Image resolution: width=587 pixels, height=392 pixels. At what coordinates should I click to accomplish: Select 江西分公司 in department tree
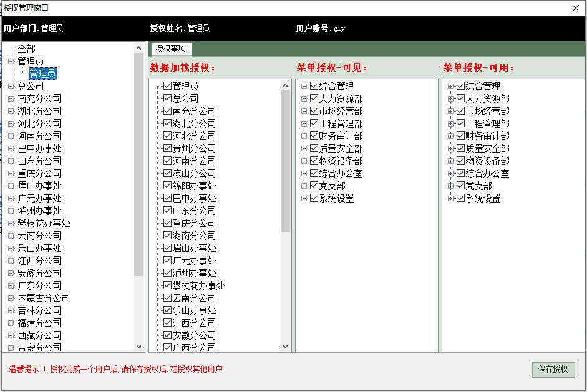[x=39, y=261]
